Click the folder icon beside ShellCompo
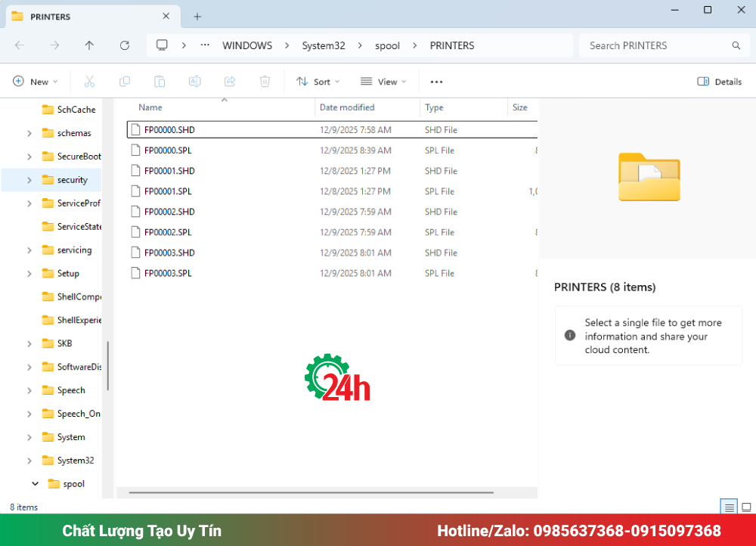756x546 pixels. click(48, 296)
